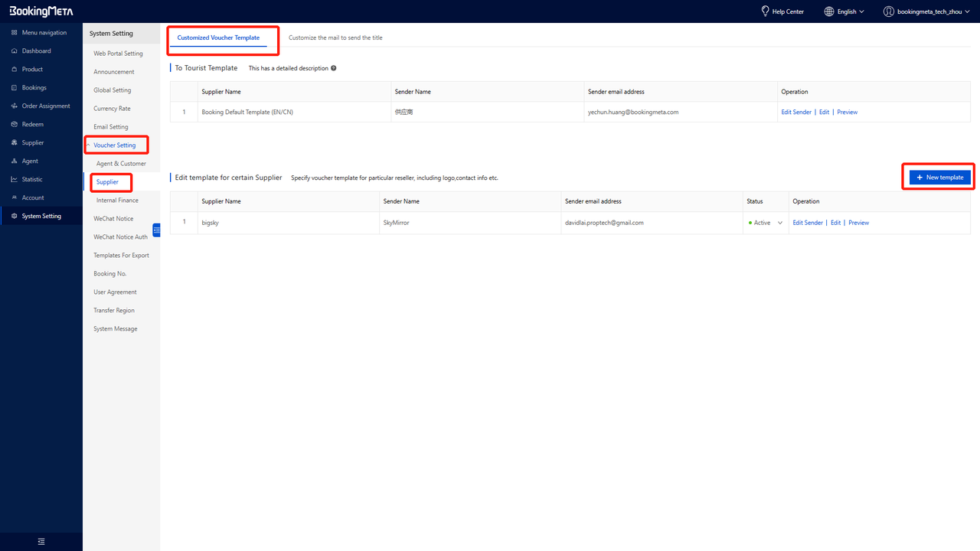Screen dimensions: 980x551
Task: Click Preview for Booking Default Template
Action: point(847,112)
